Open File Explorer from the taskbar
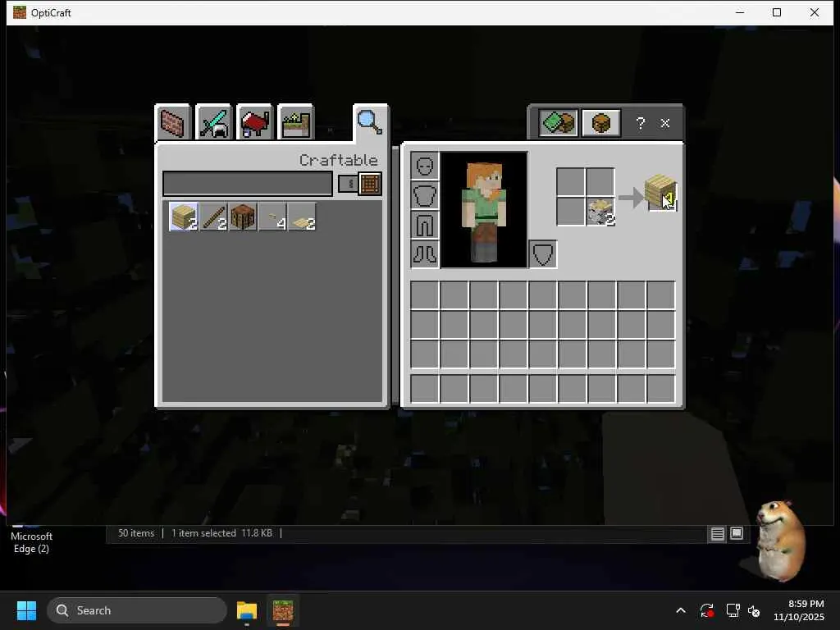This screenshot has height=630, width=840. tap(247, 610)
